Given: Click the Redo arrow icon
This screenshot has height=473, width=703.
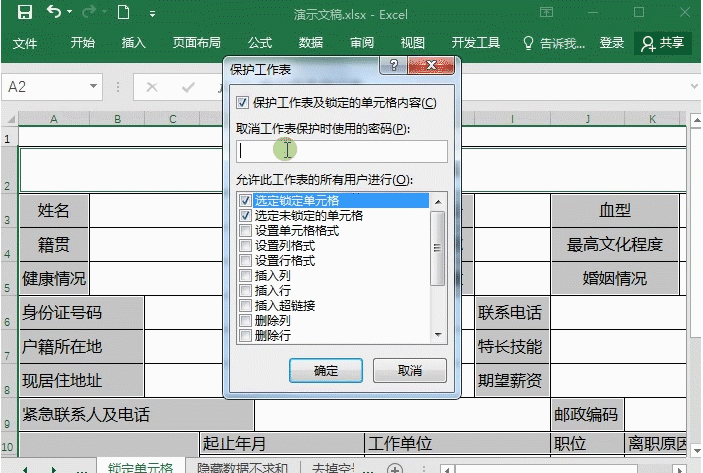Looking at the screenshot, I should click(89, 12).
